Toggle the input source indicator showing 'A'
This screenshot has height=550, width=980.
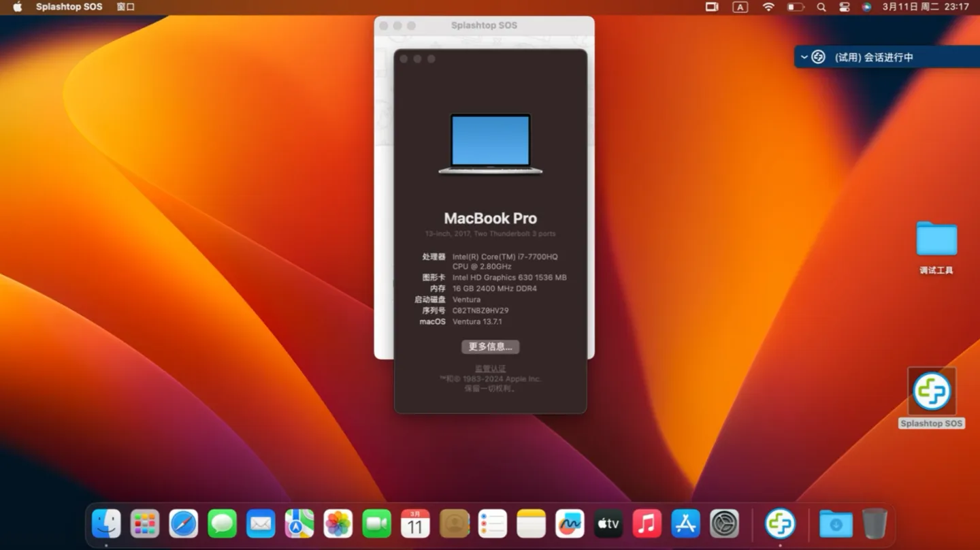pyautogui.click(x=740, y=7)
